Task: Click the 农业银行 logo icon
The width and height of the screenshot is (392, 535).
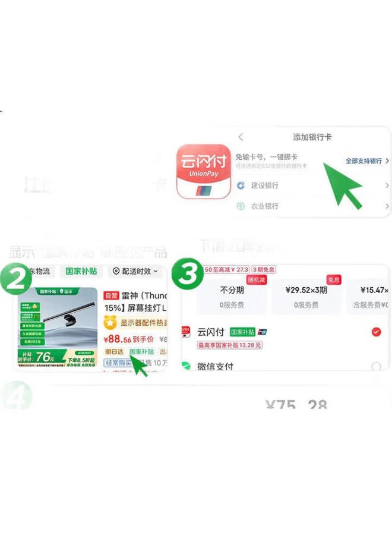Action: click(x=241, y=206)
